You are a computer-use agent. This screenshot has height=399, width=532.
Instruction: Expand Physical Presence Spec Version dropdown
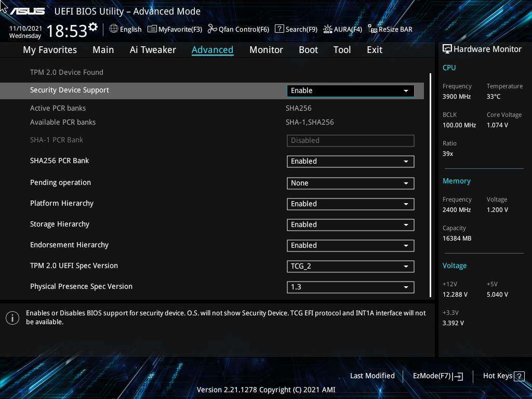(x=351, y=287)
